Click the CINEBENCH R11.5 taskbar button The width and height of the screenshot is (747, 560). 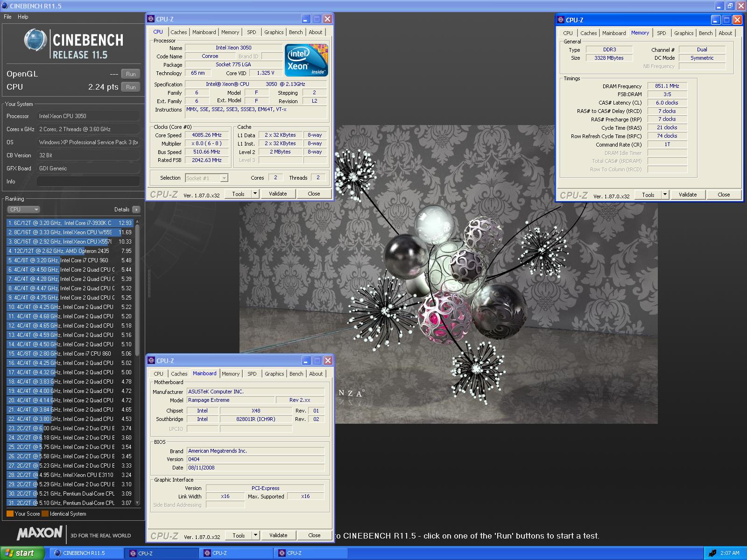(86, 553)
